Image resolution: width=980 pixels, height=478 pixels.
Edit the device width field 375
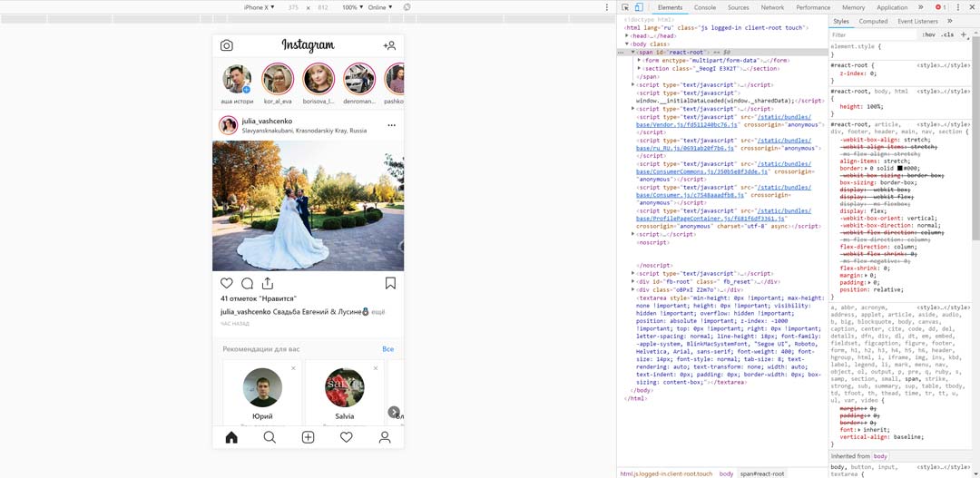[293, 7]
